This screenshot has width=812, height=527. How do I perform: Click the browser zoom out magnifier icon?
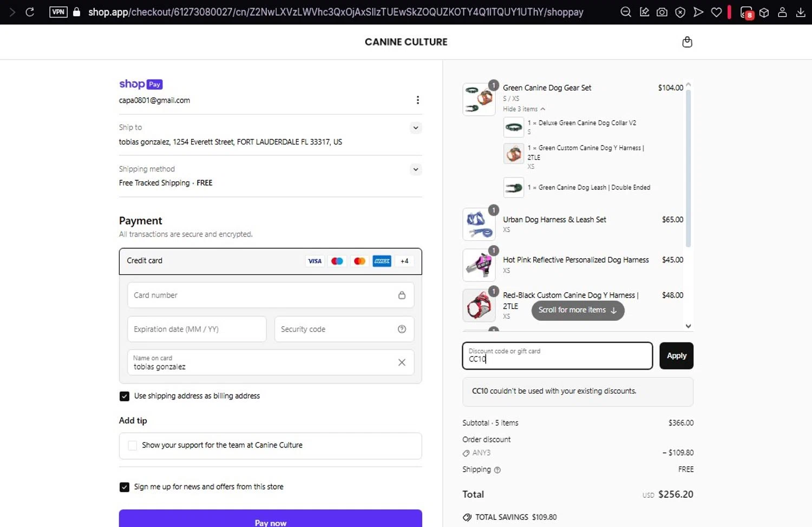[626, 12]
